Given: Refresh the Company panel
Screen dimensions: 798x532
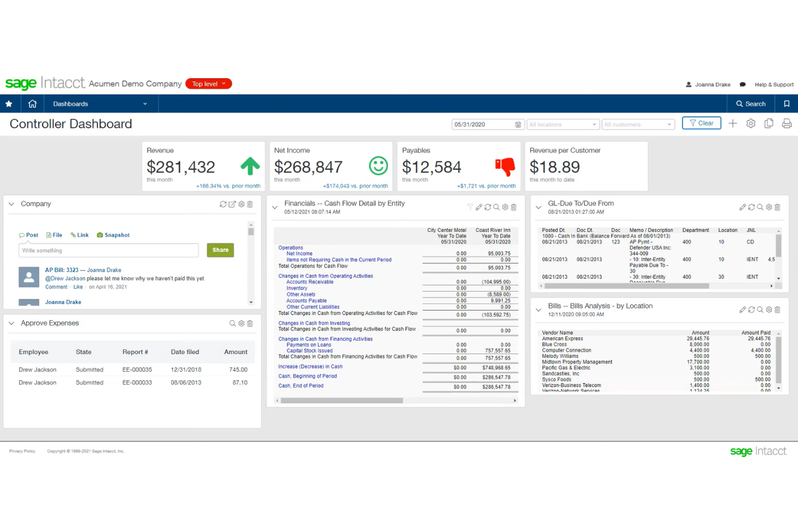Looking at the screenshot, I should (x=223, y=204).
